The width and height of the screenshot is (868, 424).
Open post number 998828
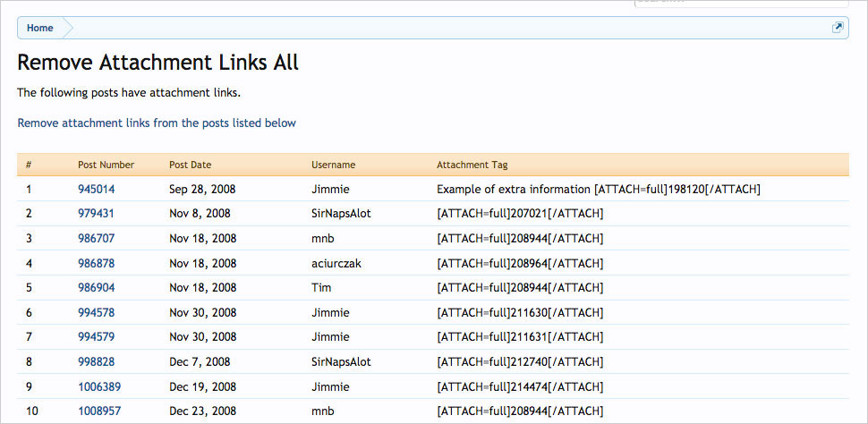pyautogui.click(x=96, y=362)
